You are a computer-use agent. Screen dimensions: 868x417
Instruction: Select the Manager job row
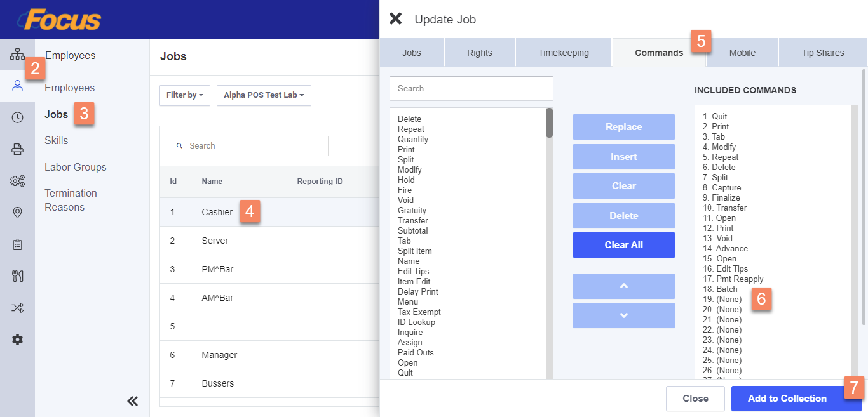[269, 355]
